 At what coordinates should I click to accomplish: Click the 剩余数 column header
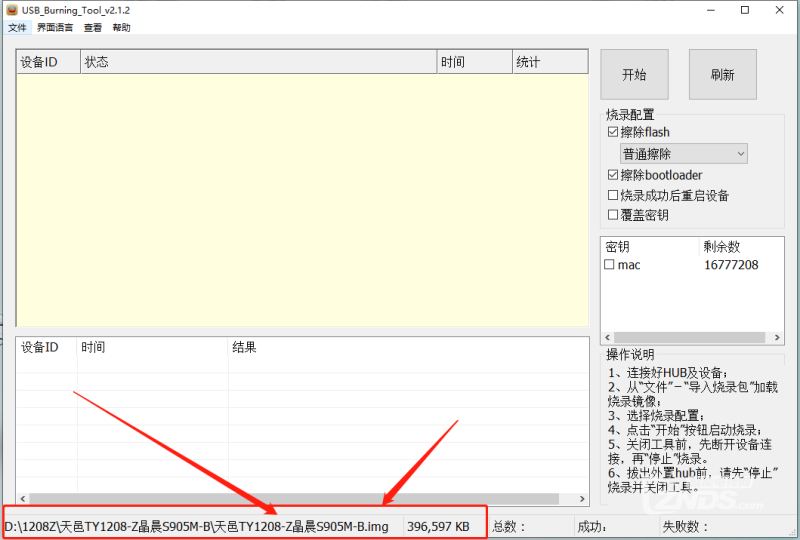tap(740, 247)
